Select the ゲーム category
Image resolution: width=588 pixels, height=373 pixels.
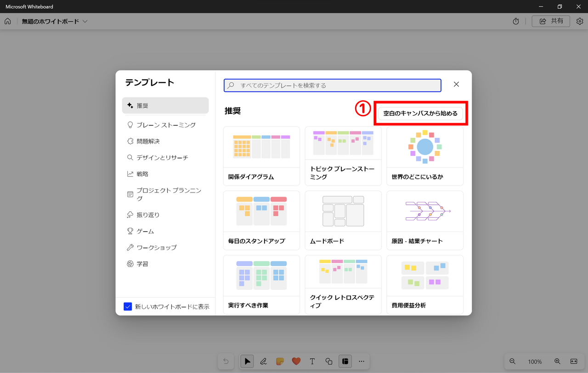tap(165, 231)
